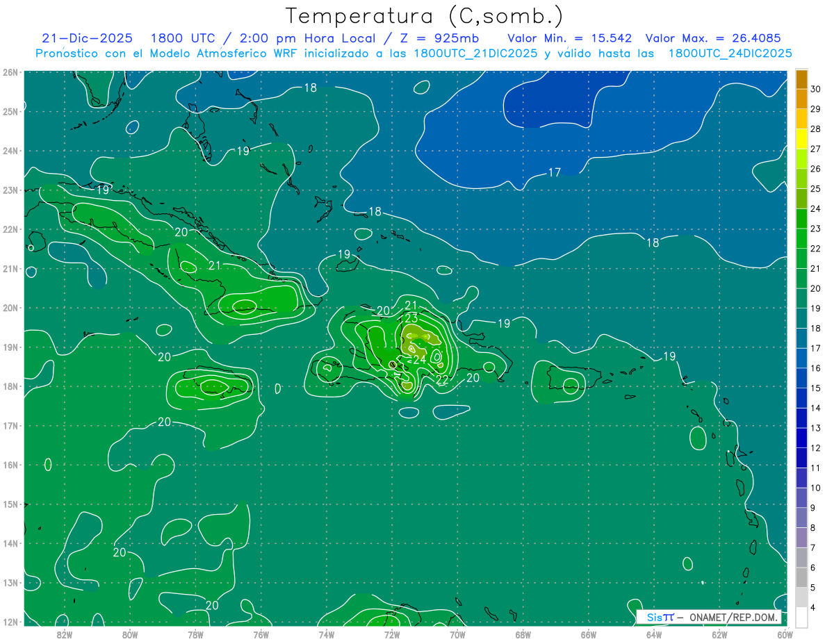
Task: Click the "25N" latitude axis label
Action: 10,111
